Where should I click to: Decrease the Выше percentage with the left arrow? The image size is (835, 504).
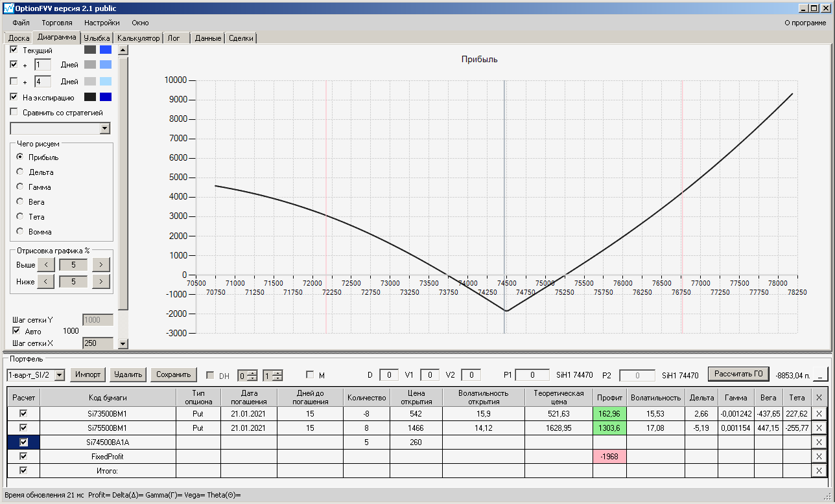45,264
